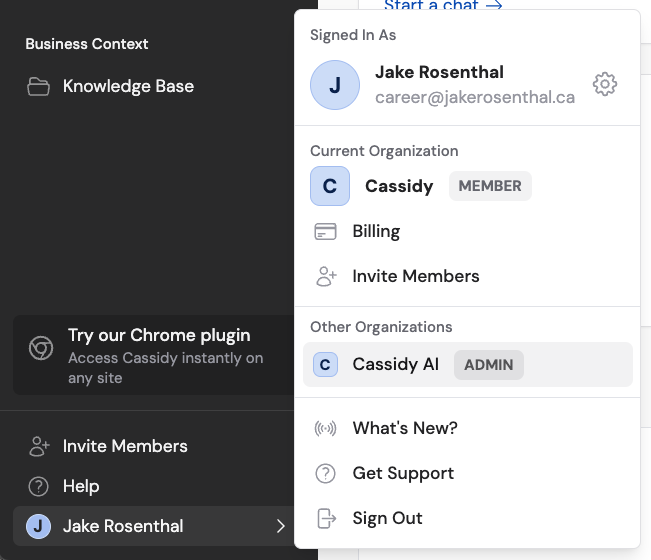Click the small J avatar in the sidebar
651x560 pixels.
[x=38, y=526]
